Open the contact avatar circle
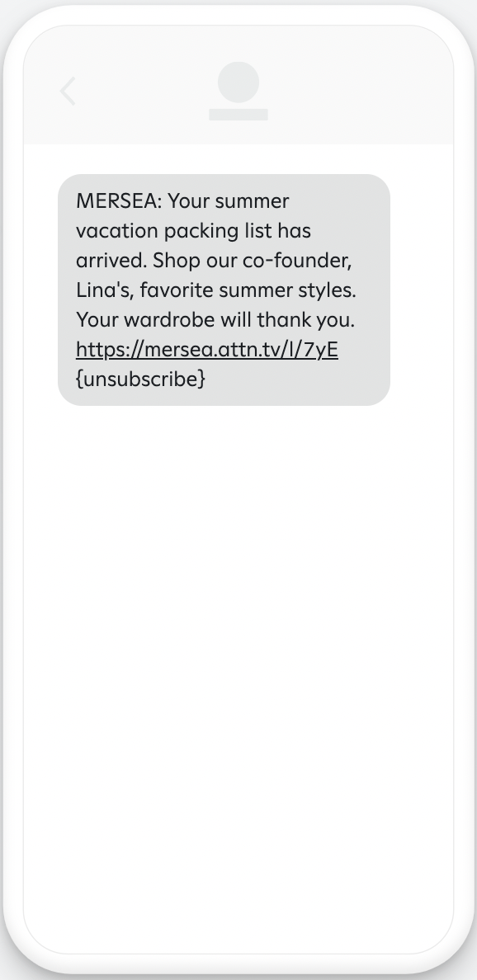The width and height of the screenshot is (477, 980). pyautogui.click(x=238, y=82)
